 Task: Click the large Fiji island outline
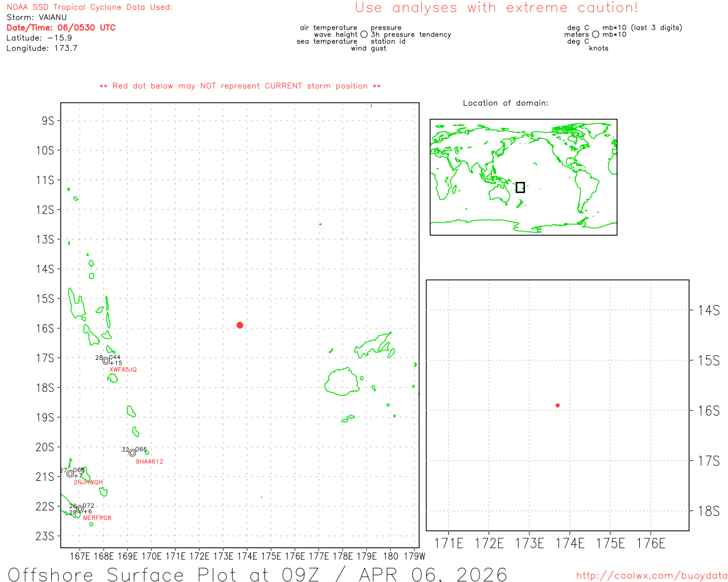342,381
